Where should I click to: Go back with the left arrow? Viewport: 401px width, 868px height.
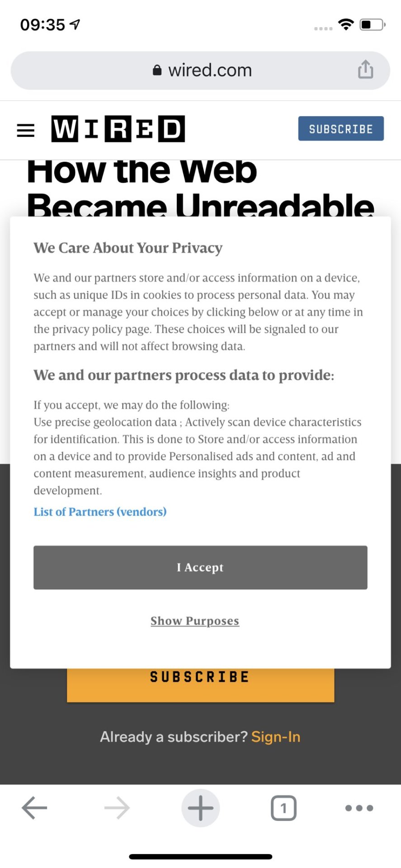click(x=34, y=808)
